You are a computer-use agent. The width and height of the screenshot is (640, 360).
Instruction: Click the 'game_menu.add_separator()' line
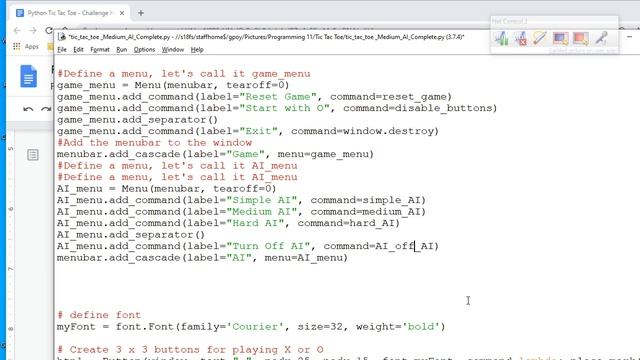pyautogui.click(x=138, y=120)
